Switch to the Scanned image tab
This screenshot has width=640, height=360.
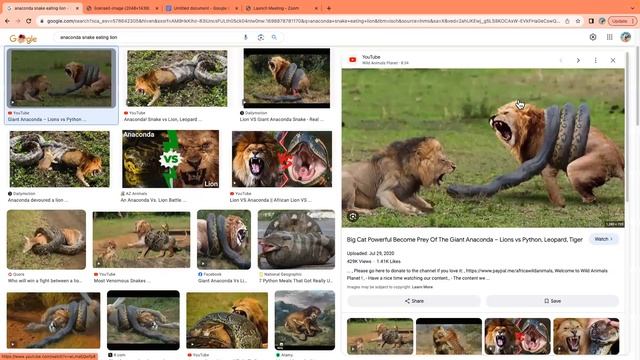(x=122, y=8)
